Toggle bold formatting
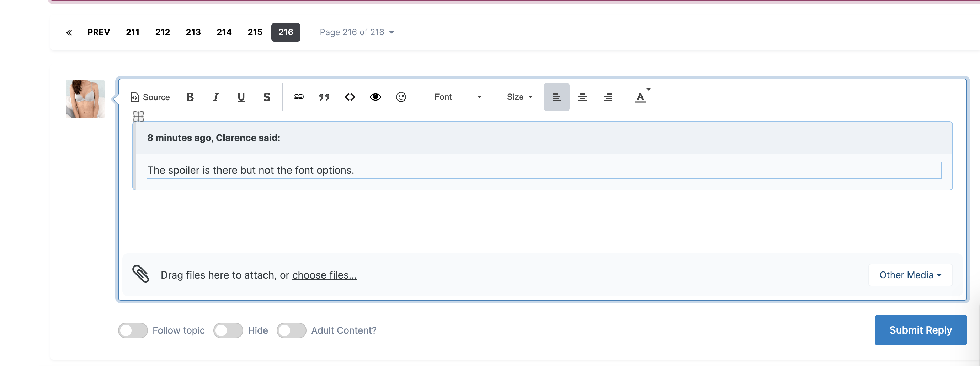Viewport: 980px width, 366px height. [x=190, y=97]
